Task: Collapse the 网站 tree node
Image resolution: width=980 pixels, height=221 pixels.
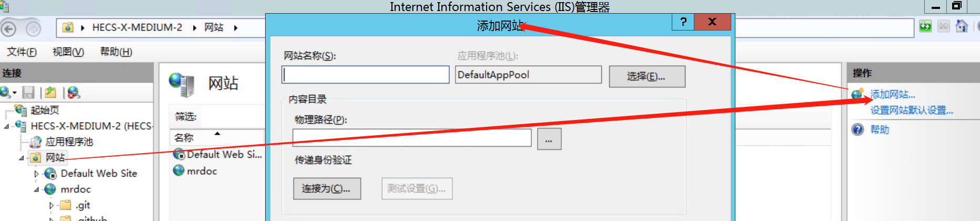Action: click(21, 158)
